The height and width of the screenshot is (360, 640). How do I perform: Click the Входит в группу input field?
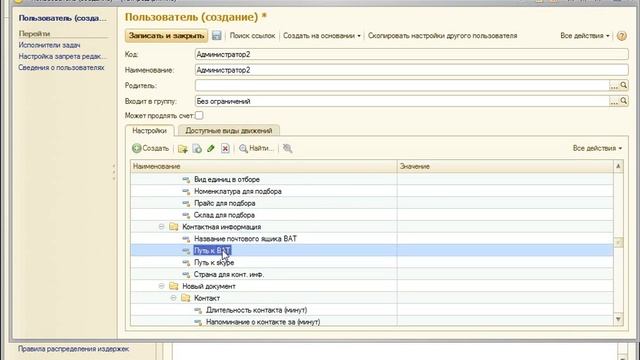coord(402,101)
